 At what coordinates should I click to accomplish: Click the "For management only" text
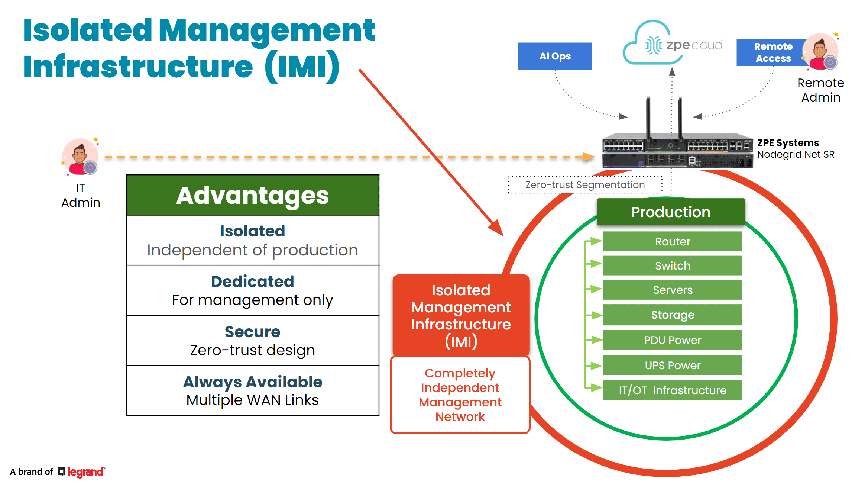point(253,300)
